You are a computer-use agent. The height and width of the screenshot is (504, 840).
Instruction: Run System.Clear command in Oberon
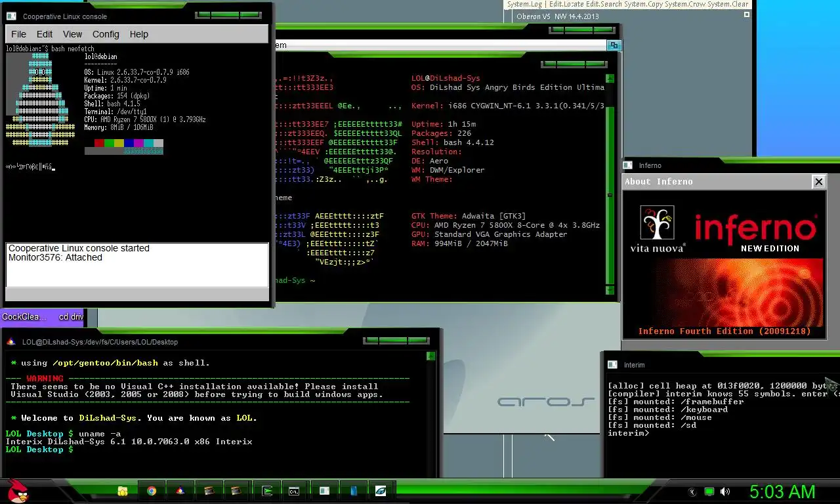[x=728, y=4]
